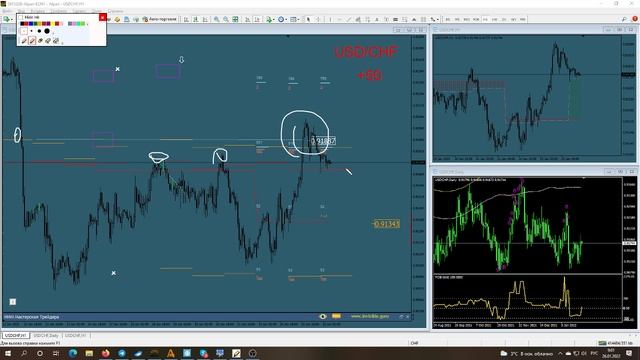Select the pen tool in ink palette

pos(24,40)
